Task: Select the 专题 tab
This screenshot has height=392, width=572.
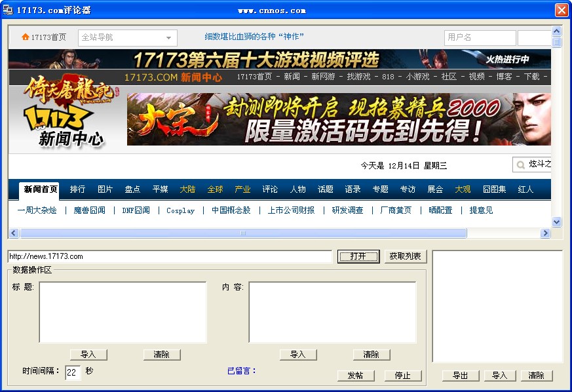Action: point(380,189)
